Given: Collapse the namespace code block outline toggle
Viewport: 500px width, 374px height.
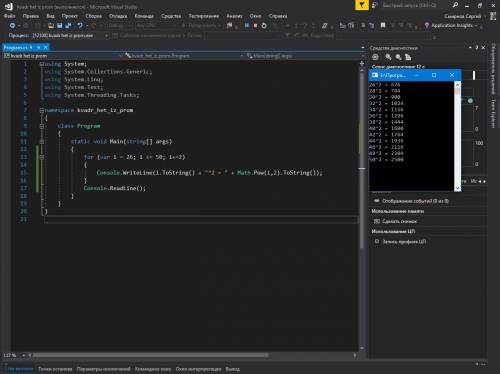Looking at the screenshot, I should click(x=42, y=110).
